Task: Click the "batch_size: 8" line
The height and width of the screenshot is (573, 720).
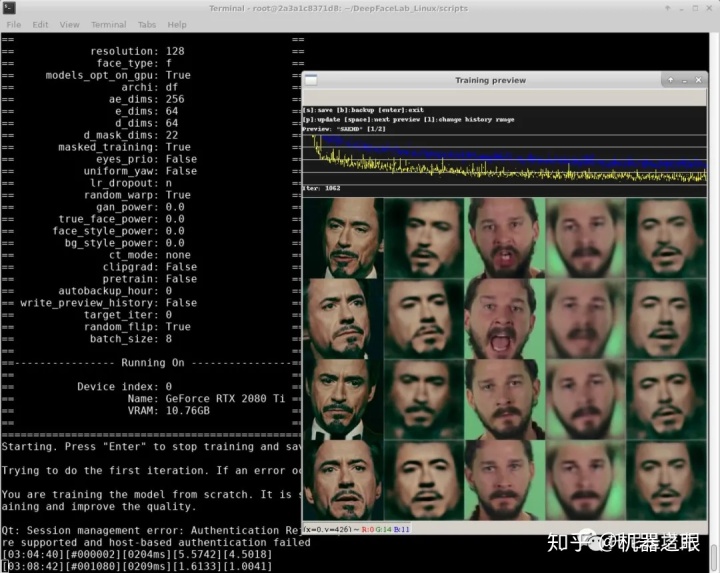Action: click(131, 338)
